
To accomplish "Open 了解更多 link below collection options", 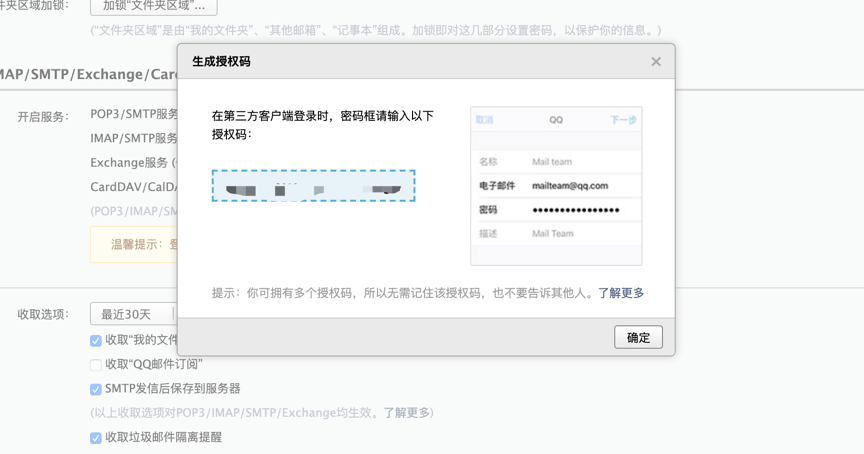I will [x=407, y=413].
